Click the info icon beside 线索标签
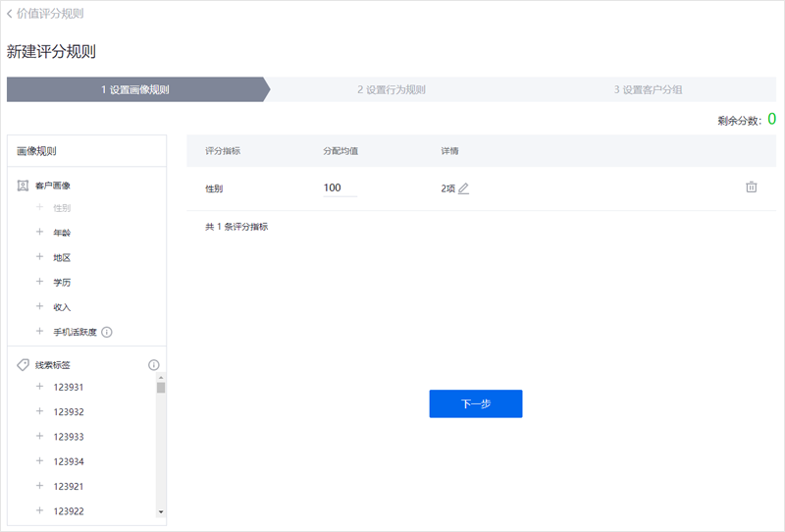This screenshot has height=532, width=785. pyautogui.click(x=154, y=365)
